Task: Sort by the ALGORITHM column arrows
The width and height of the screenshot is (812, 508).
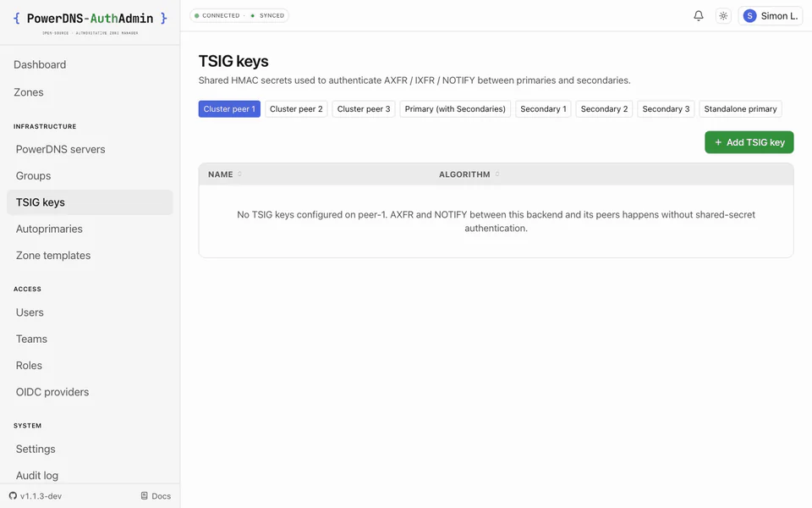Action: click(x=497, y=174)
